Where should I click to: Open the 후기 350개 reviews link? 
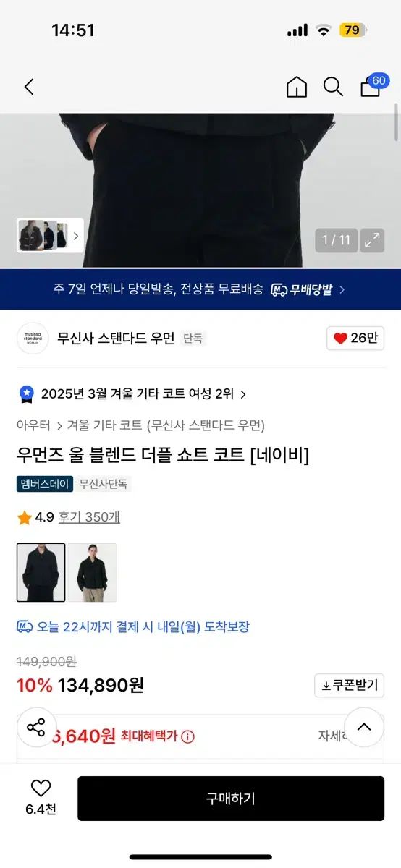[x=90, y=517]
